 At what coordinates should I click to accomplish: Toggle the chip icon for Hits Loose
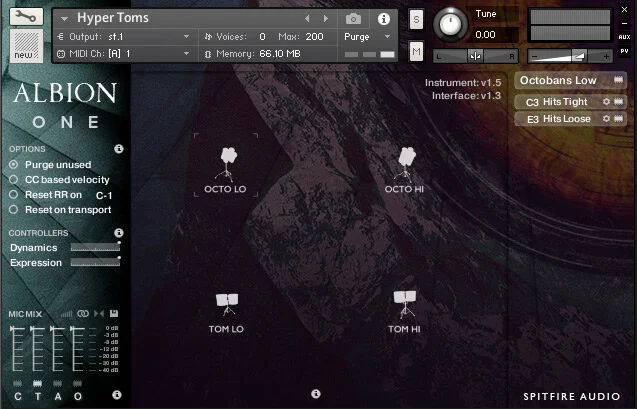tap(618, 119)
